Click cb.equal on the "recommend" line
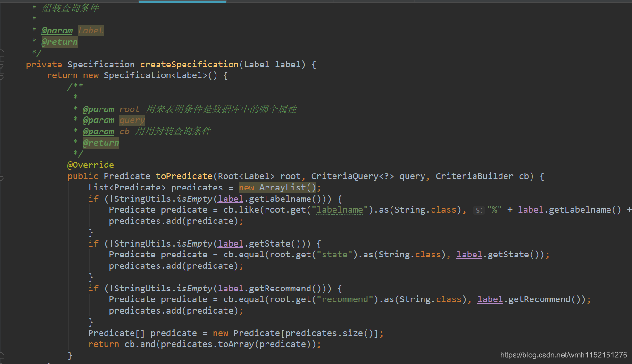 [x=244, y=299]
